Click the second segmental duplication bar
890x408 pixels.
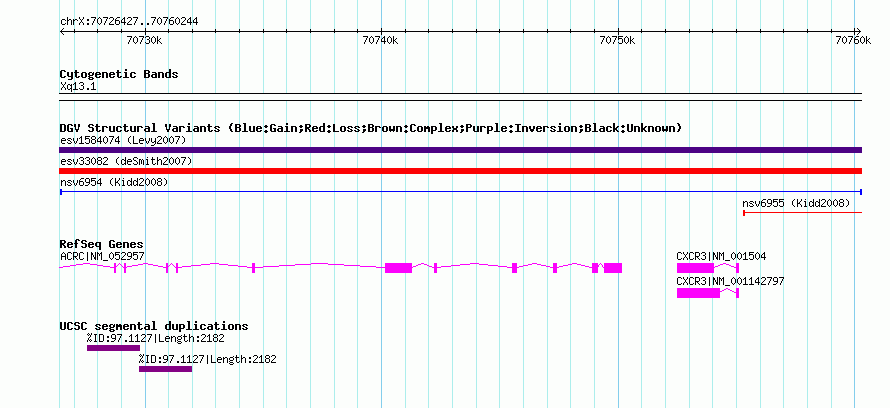coord(165,369)
